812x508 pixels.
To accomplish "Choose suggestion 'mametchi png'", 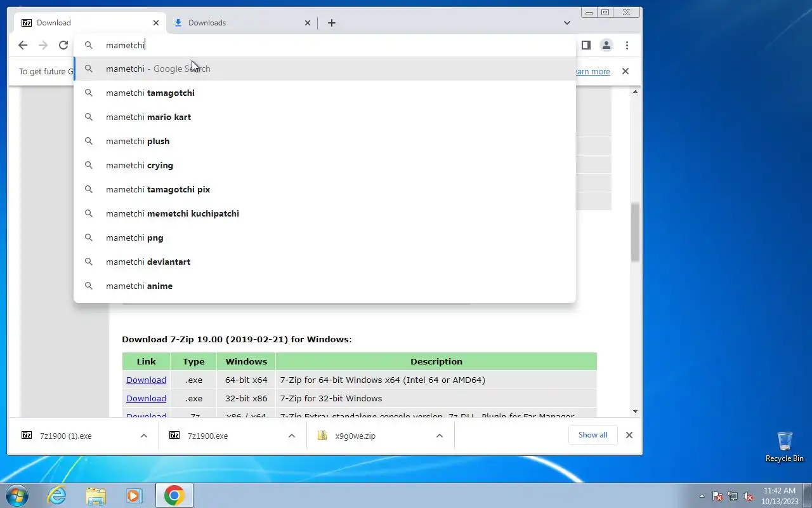I will coord(325,237).
